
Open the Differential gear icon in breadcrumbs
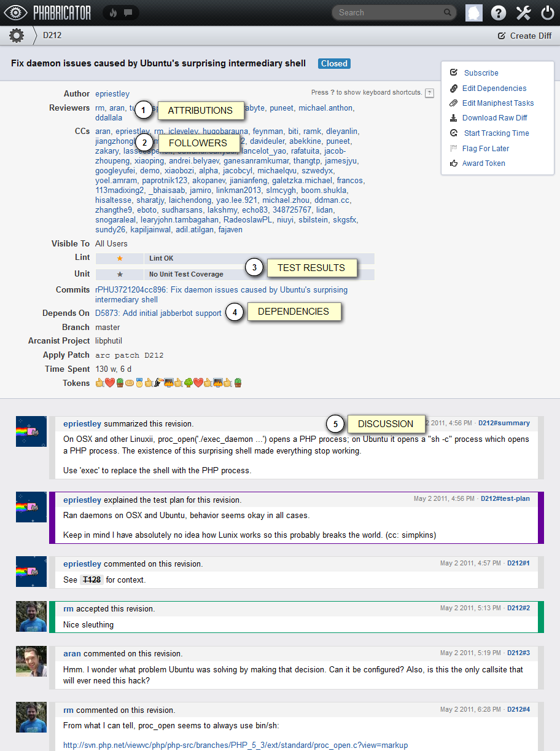point(17,36)
